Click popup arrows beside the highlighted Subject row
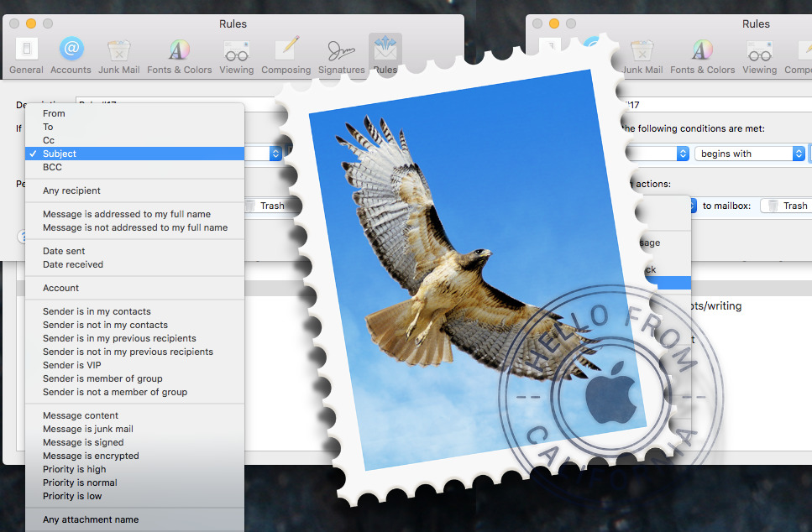 pyautogui.click(x=275, y=154)
